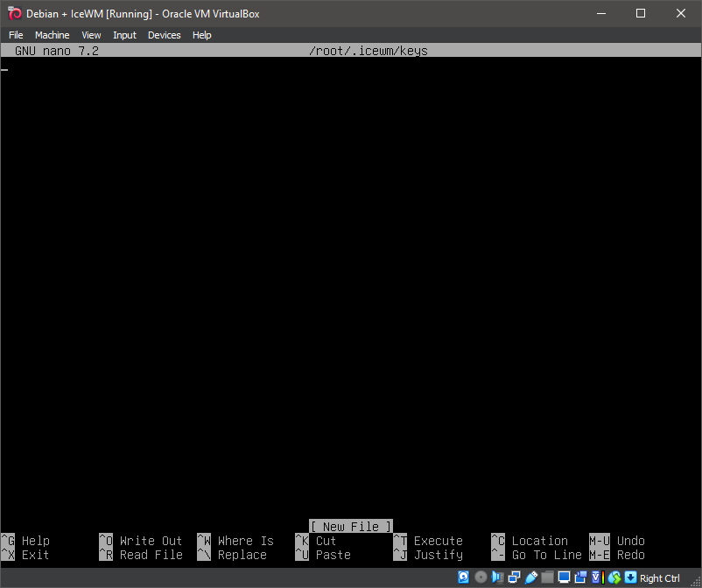Click the network adapters status icon
702x588 pixels.
point(514,577)
